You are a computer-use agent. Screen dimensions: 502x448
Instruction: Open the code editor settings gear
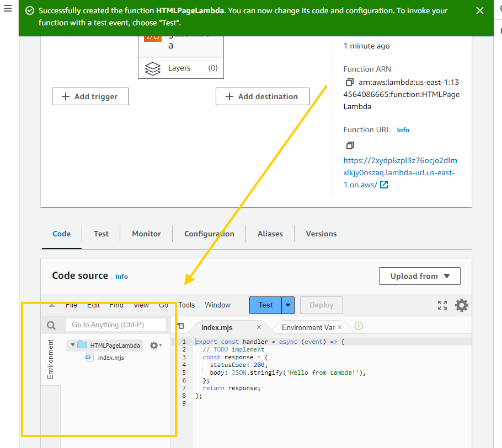point(461,305)
